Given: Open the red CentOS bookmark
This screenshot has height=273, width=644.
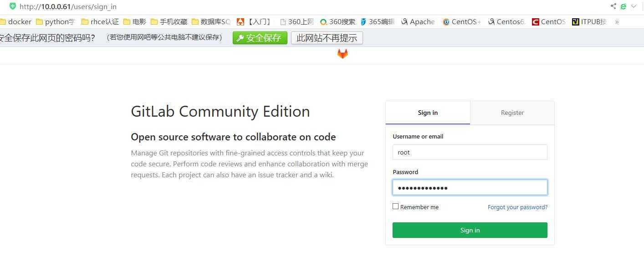Looking at the screenshot, I should point(549,22).
